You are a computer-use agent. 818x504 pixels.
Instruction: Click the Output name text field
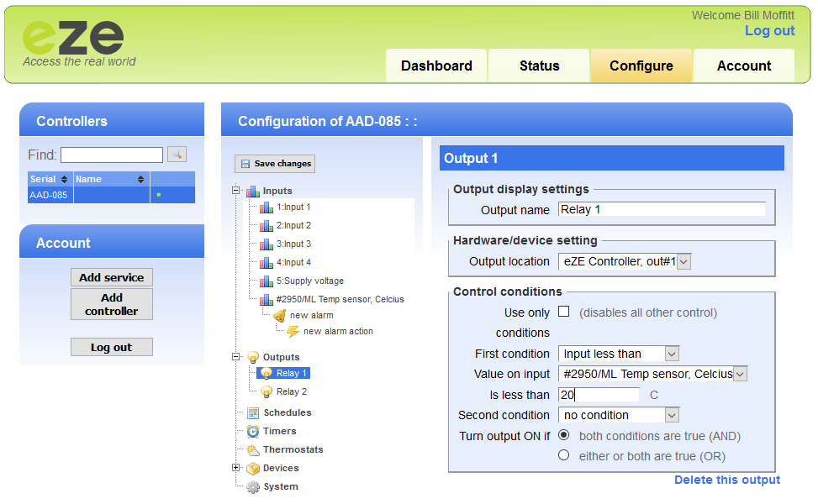tap(662, 209)
